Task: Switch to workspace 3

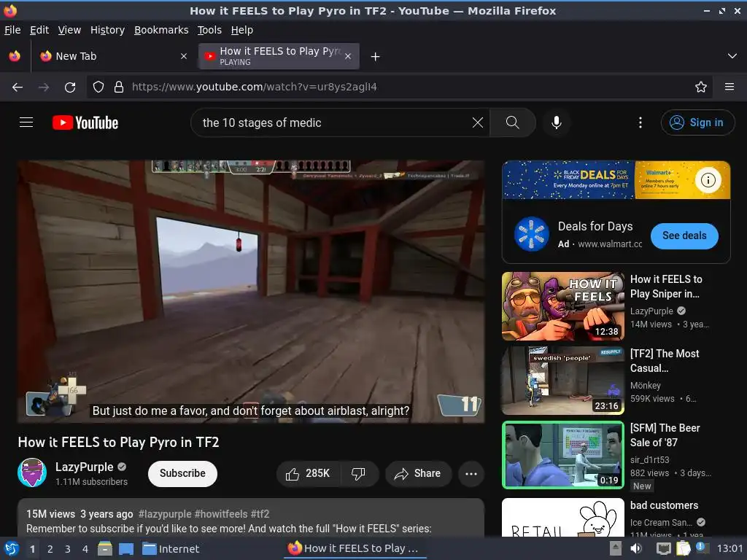Action: [x=68, y=549]
